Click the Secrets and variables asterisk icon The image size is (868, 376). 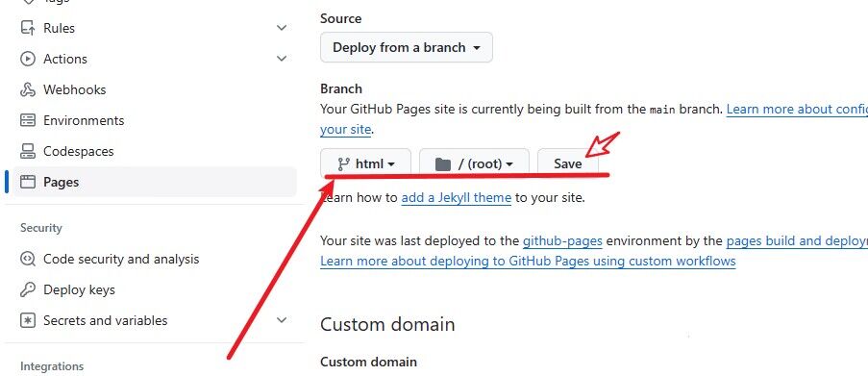28,320
